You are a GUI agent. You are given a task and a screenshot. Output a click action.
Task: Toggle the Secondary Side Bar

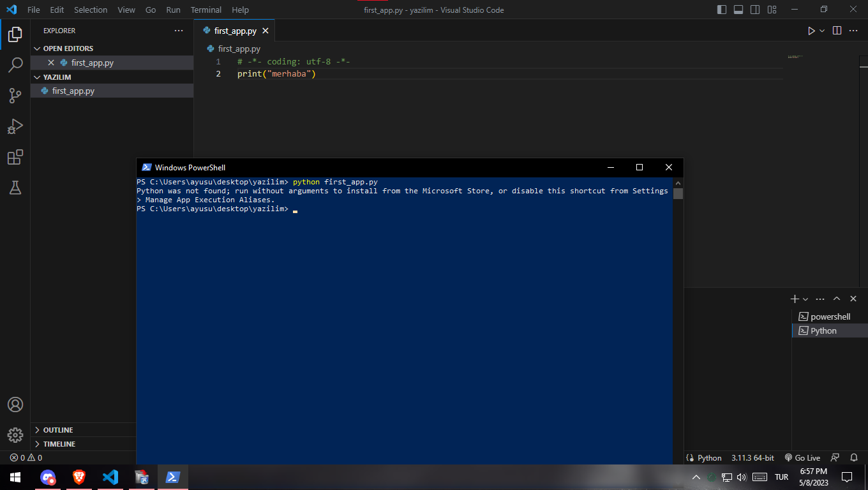(756, 10)
